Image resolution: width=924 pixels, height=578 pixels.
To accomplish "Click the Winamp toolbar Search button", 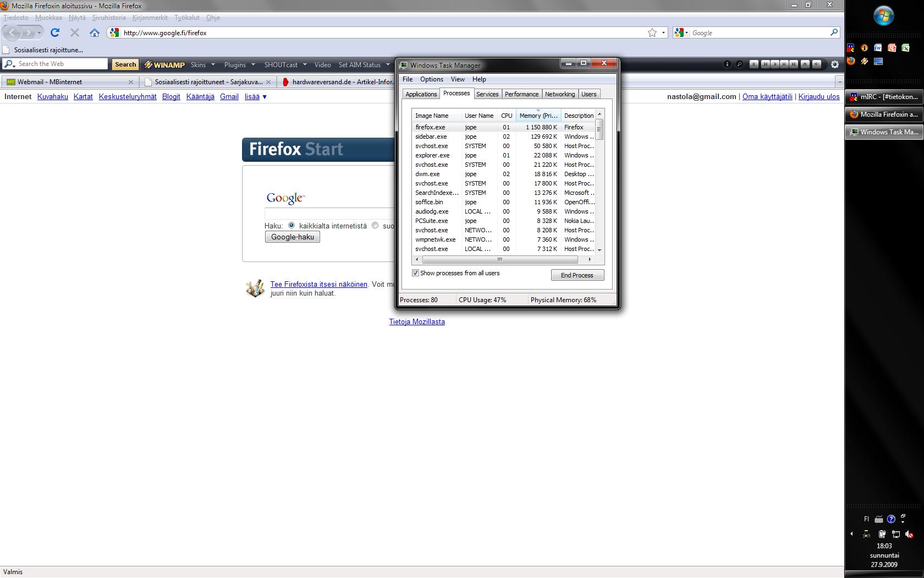I will tap(125, 65).
